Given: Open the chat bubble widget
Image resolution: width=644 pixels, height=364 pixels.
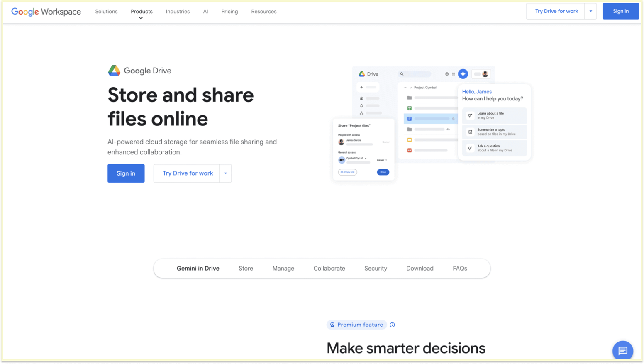Looking at the screenshot, I should tap(622, 351).
